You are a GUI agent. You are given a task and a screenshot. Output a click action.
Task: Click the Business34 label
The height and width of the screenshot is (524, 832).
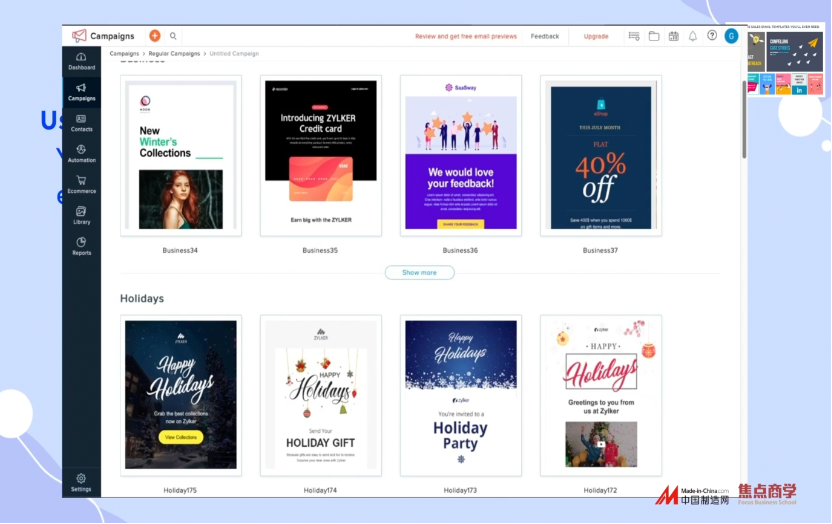pyautogui.click(x=180, y=250)
